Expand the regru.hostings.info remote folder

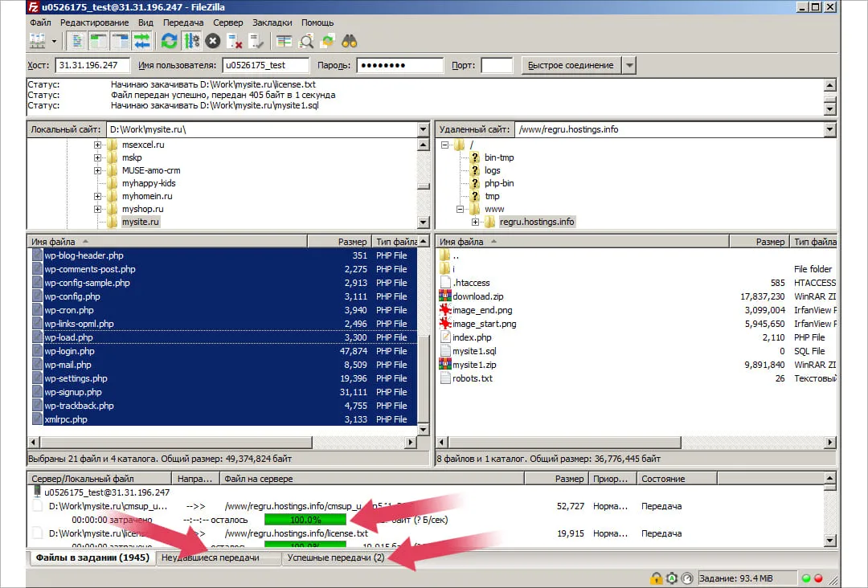click(x=475, y=222)
